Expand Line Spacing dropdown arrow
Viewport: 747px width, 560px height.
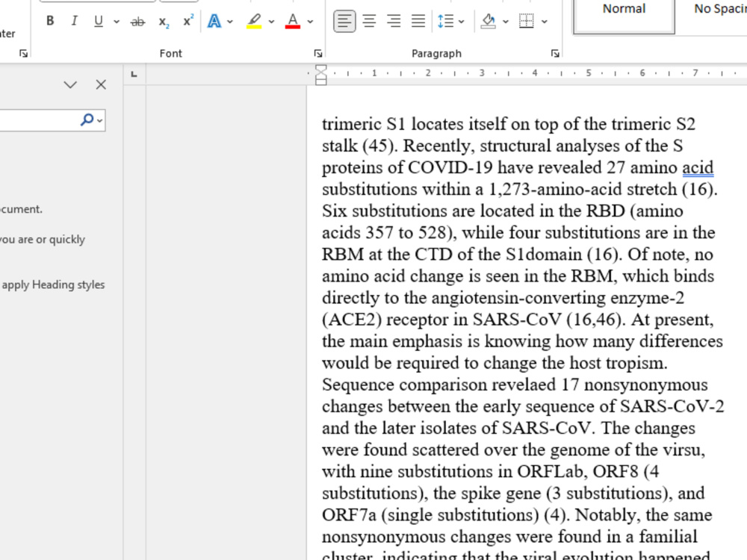[461, 22]
